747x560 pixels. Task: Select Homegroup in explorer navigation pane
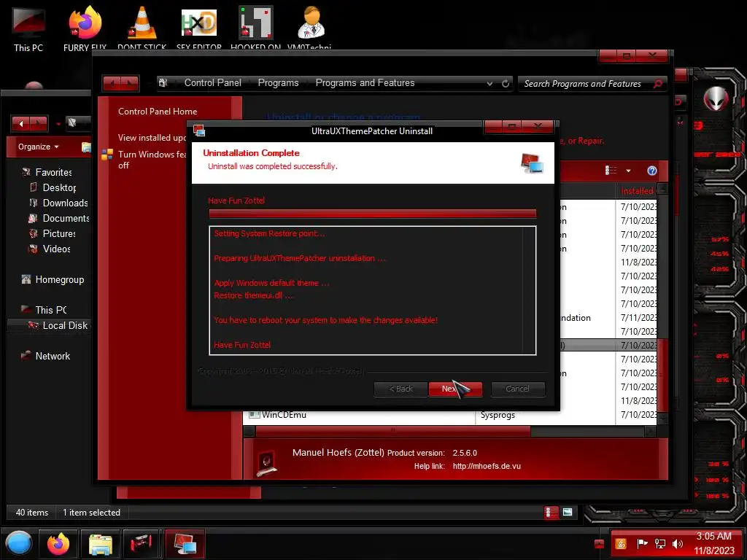click(60, 279)
